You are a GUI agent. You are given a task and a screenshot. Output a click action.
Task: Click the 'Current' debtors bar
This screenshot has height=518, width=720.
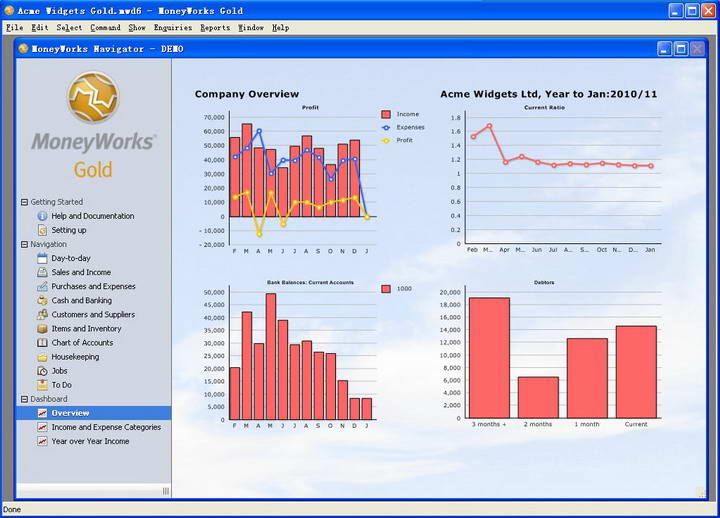pos(636,372)
